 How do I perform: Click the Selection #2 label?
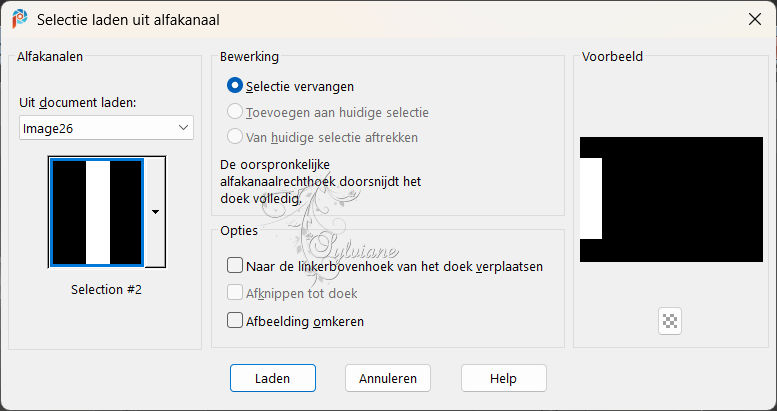pyautogui.click(x=106, y=289)
